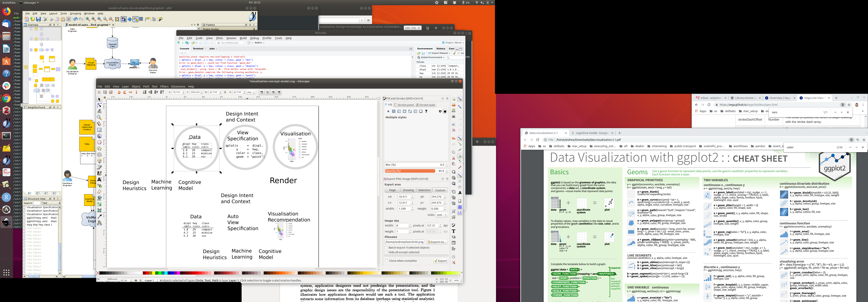Select the Node edit tool in Inkscape

click(x=99, y=105)
